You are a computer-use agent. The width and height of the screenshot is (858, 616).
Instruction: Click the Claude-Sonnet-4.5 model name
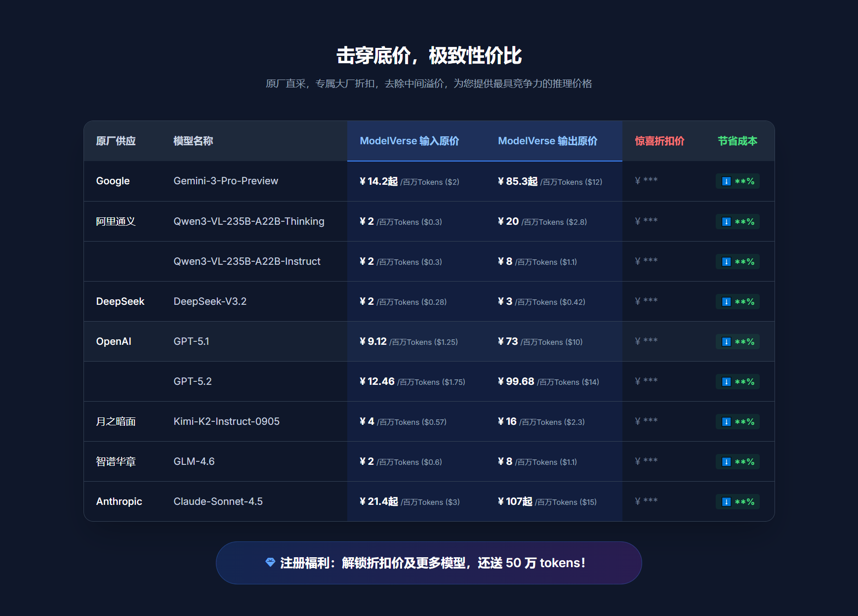point(218,501)
